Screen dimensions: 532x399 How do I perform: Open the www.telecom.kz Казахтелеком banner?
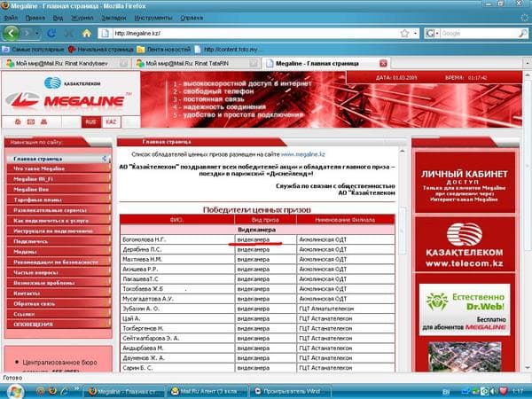click(465, 245)
